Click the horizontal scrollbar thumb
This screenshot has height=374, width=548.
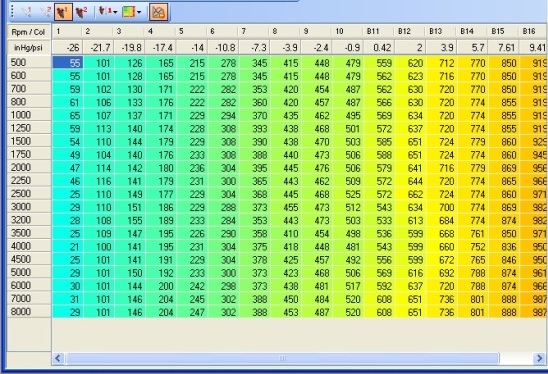(282, 358)
